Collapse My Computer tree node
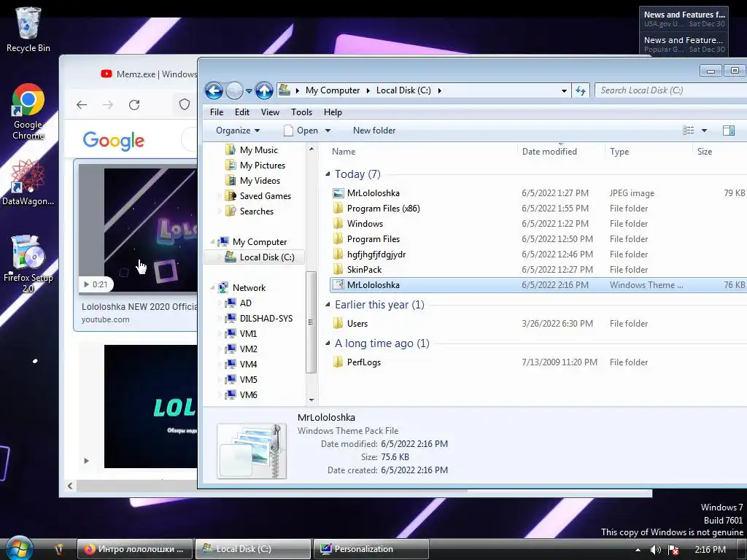Screen dimensions: 747x560 pos(212,242)
